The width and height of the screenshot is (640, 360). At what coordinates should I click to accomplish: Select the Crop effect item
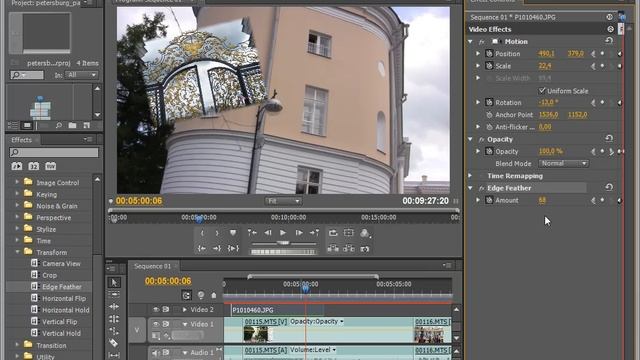[x=49, y=275]
